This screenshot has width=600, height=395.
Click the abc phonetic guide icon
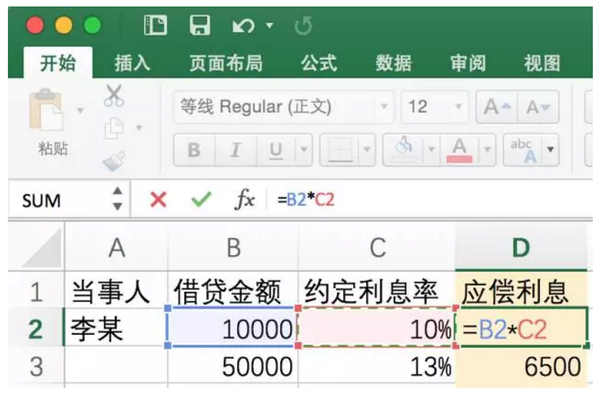(x=523, y=150)
